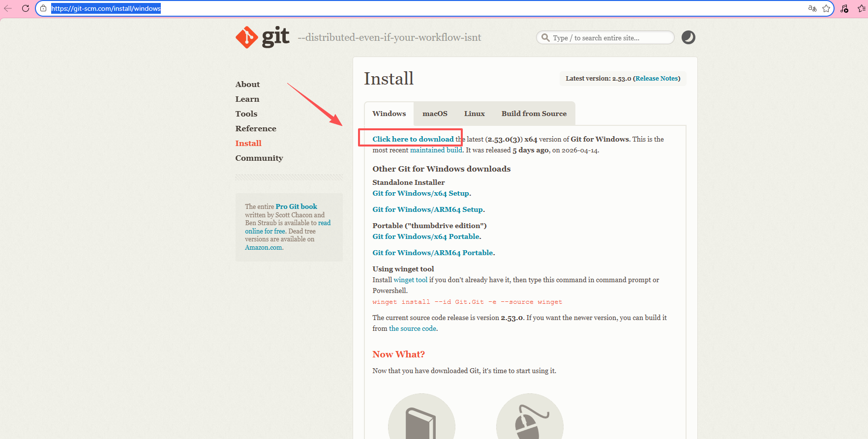Download Git for Windows/x64 Setup
The image size is (868, 439).
[x=420, y=194]
